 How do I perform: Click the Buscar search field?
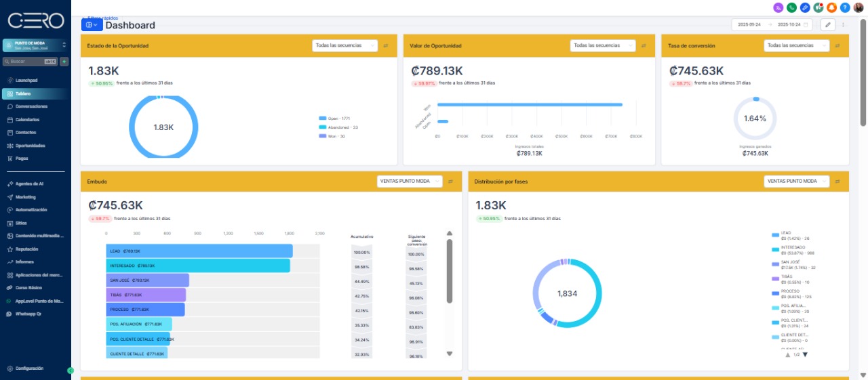coord(31,61)
